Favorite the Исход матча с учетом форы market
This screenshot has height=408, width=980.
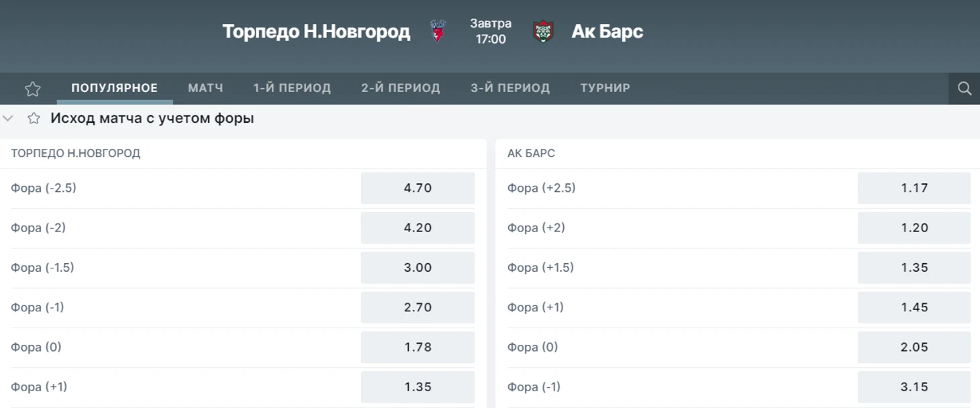(34, 119)
